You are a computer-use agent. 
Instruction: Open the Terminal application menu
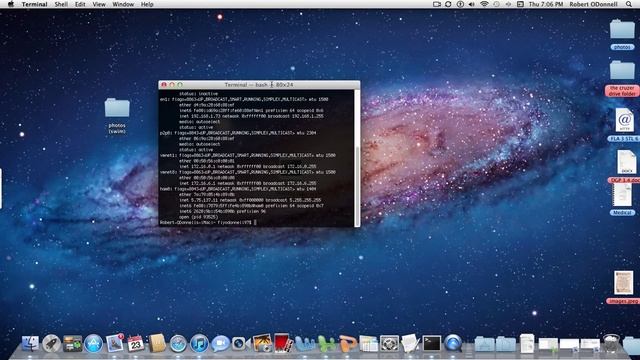pos(34,4)
